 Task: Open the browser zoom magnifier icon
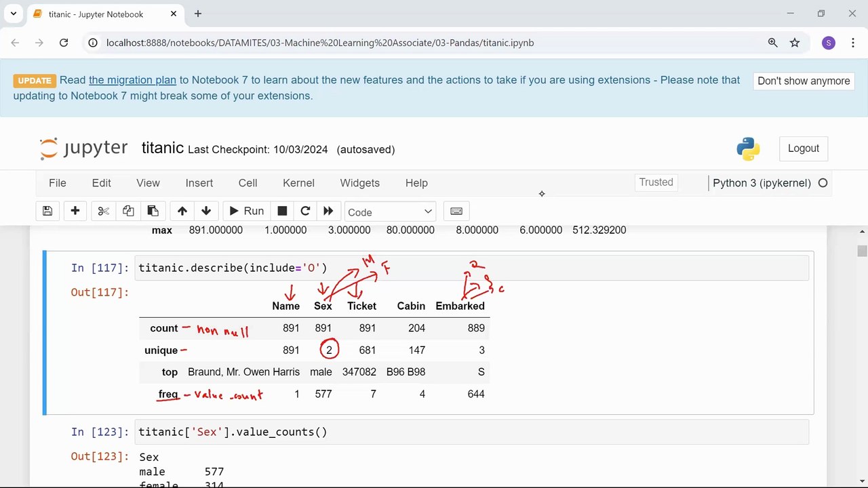[772, 43]
